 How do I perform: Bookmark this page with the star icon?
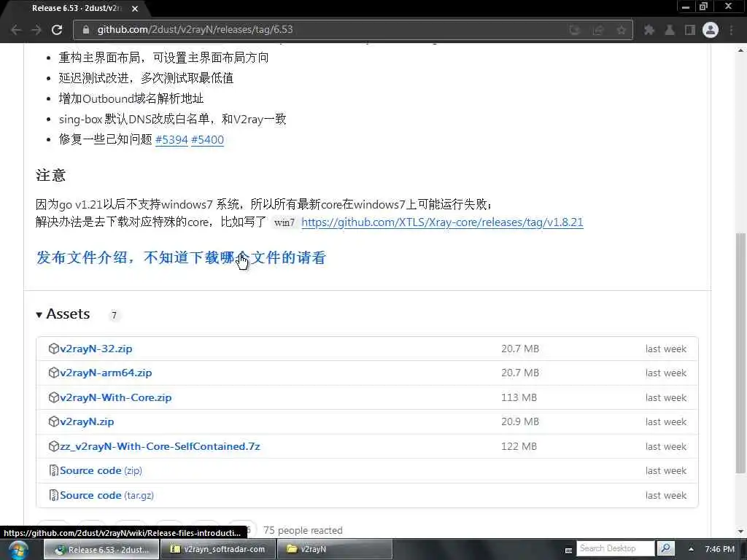point(621,30)
